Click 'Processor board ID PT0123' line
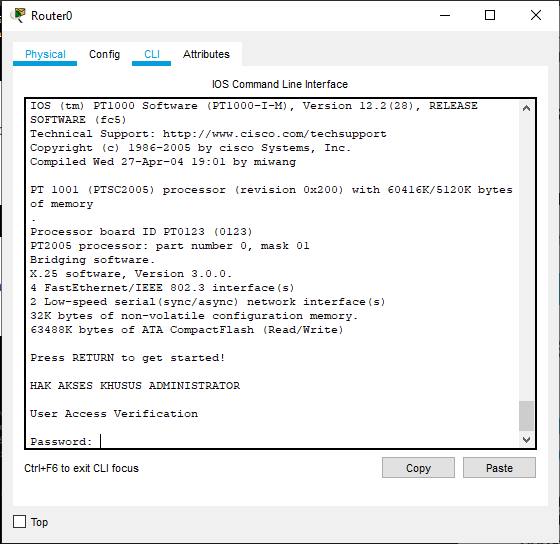 tap(141, 232)
